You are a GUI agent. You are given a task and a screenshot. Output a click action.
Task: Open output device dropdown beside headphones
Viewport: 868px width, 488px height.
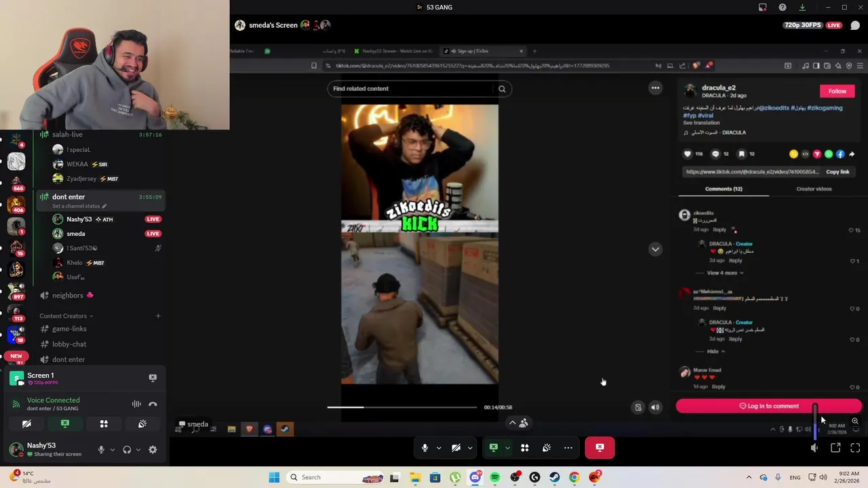click(x=138, y=449)
